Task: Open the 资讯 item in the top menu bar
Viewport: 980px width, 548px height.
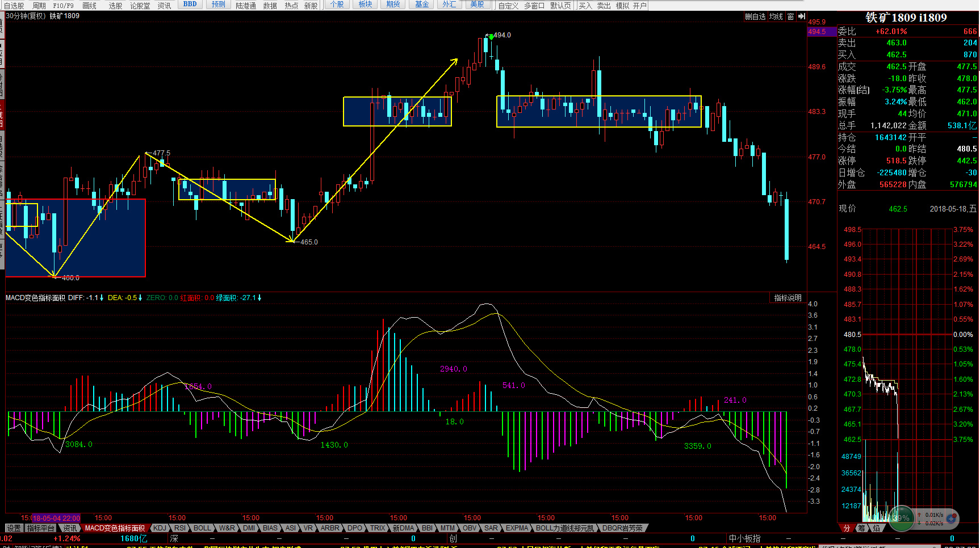Action: (x=165, y=6)
